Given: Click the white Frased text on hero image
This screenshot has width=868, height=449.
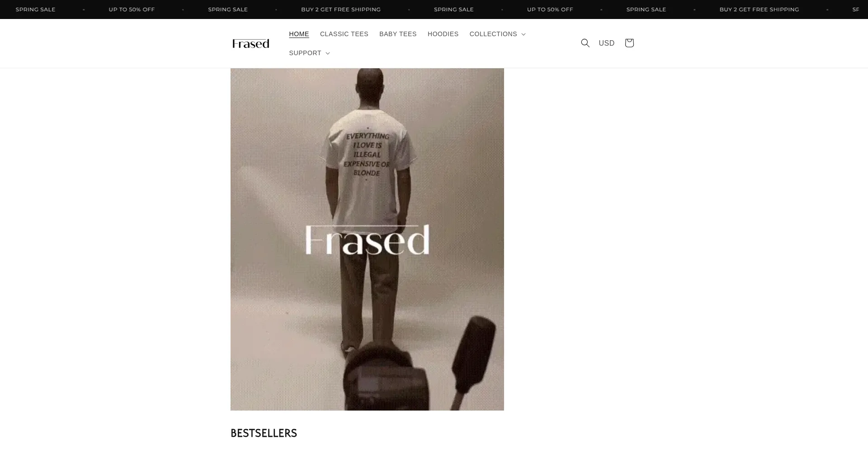Looking at the screenshot, I should [x=367, y=240].
